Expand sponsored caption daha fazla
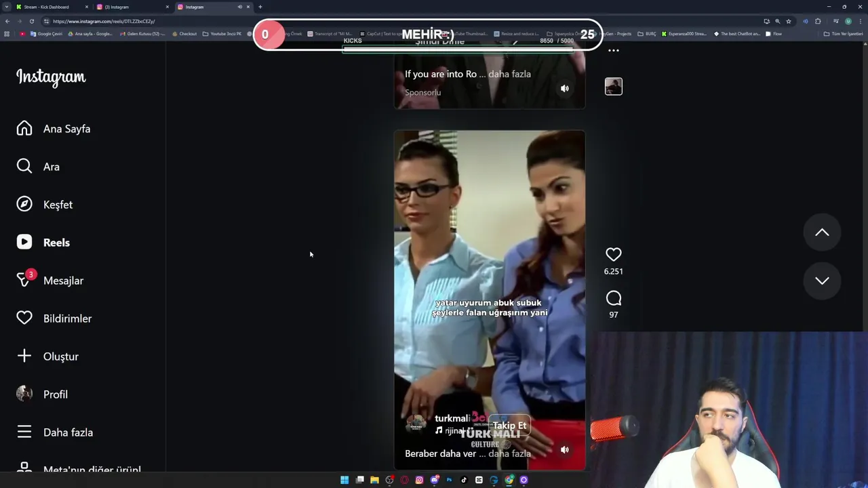This screenshot has width=868, height=488. (509, 74)
